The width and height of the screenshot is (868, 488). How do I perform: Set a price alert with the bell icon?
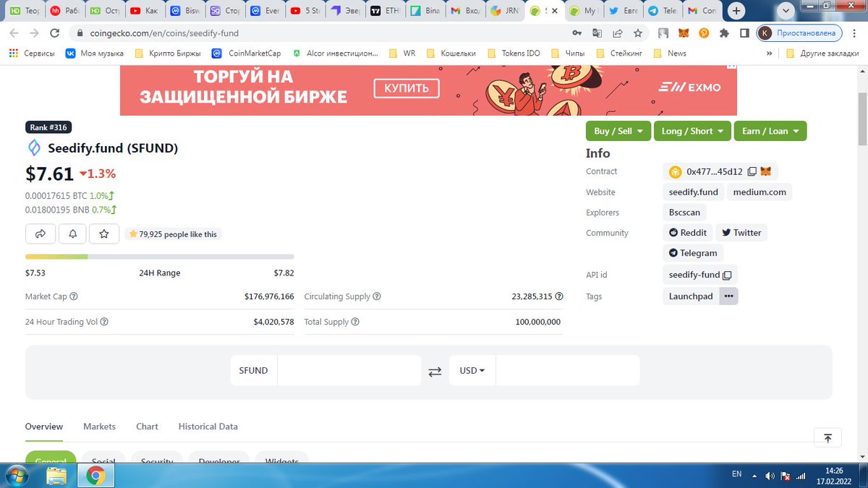pos(72,234)
